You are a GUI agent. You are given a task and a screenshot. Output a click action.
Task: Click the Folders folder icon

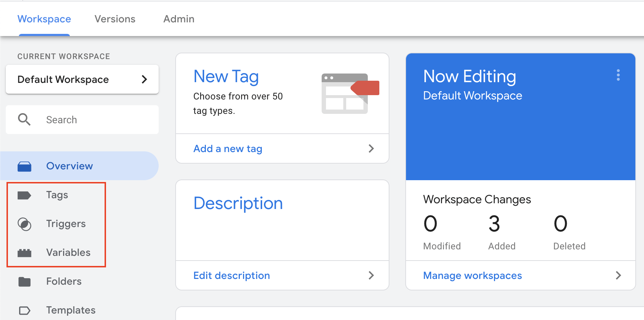[25, 281]
